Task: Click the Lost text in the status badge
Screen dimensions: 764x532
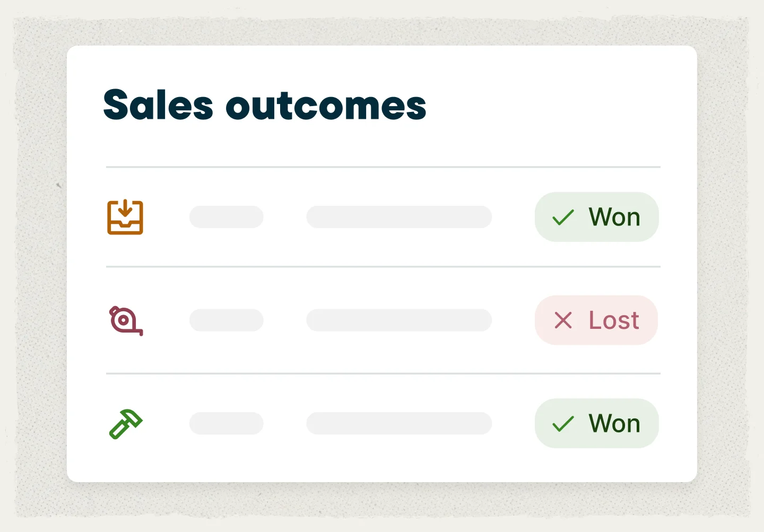Action: (x=614, y=320)
